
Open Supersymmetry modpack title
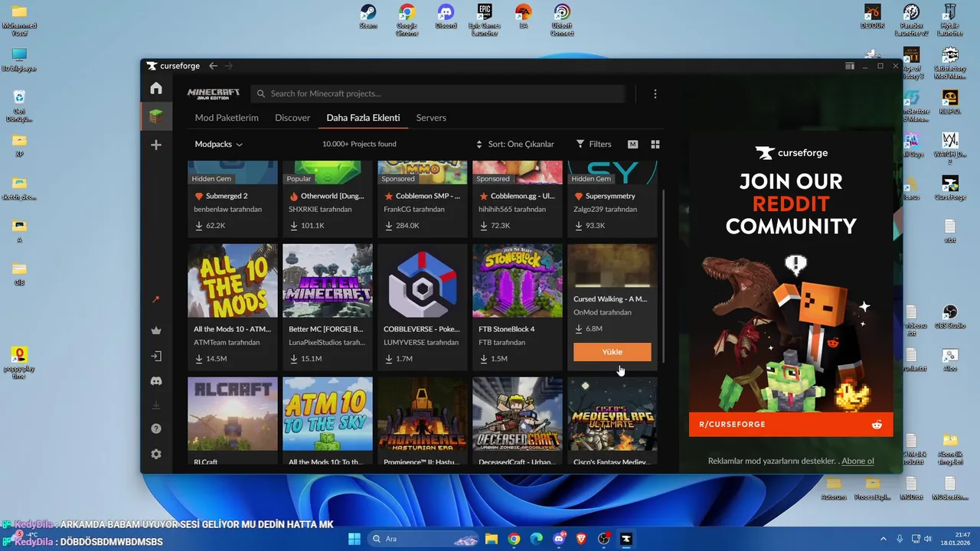point(610,196)
